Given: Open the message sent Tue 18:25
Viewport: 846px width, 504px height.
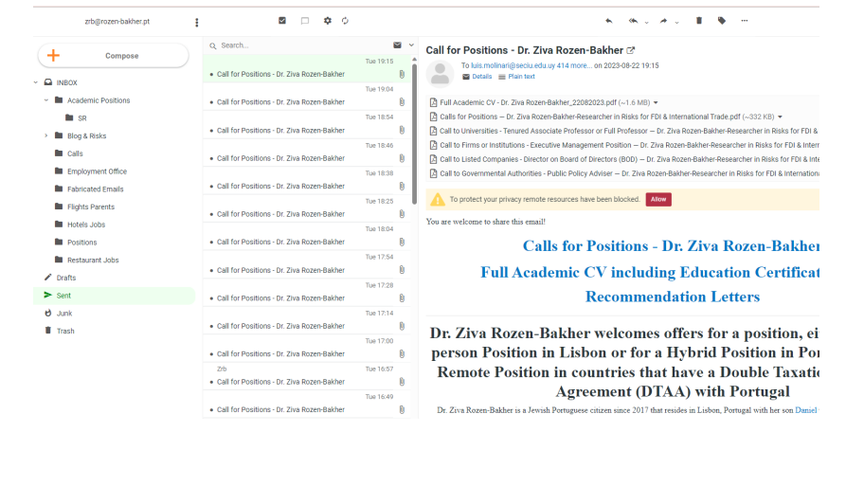Looking at the screenshot, I should click(306, 208).
